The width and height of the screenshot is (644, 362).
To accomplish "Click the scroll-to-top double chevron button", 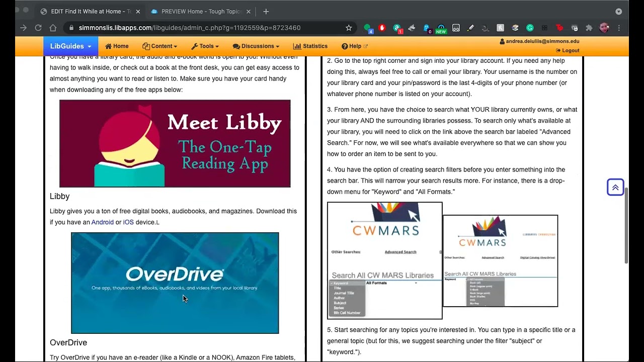I will (x=615, y=188).
